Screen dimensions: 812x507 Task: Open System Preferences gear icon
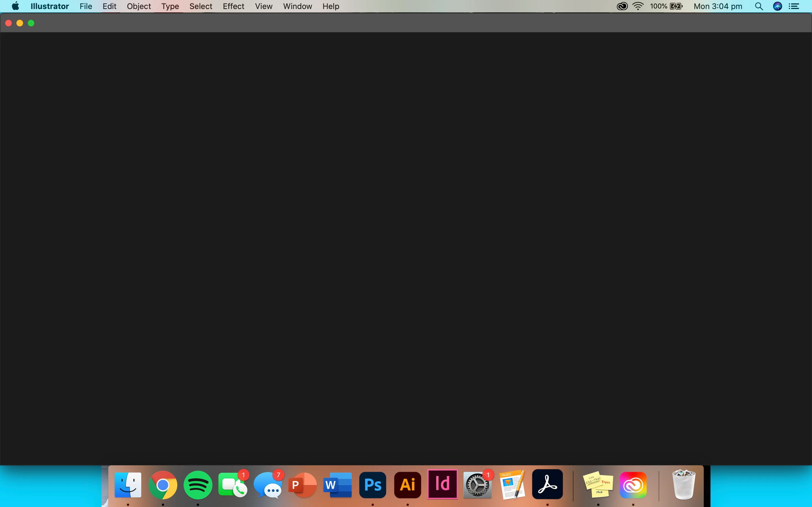point(477,484)
